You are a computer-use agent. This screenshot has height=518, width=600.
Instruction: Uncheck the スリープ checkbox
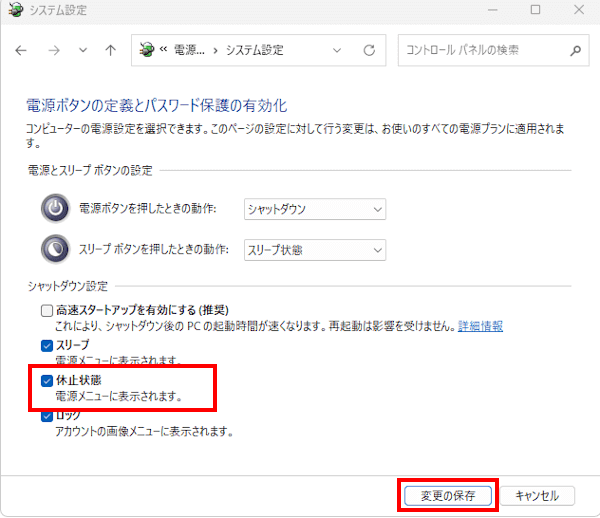[x=47, y=345]
